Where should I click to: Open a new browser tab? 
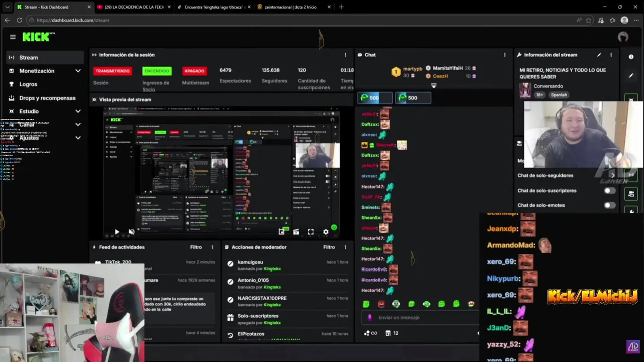pyautogui.click(x=341, y=7)
